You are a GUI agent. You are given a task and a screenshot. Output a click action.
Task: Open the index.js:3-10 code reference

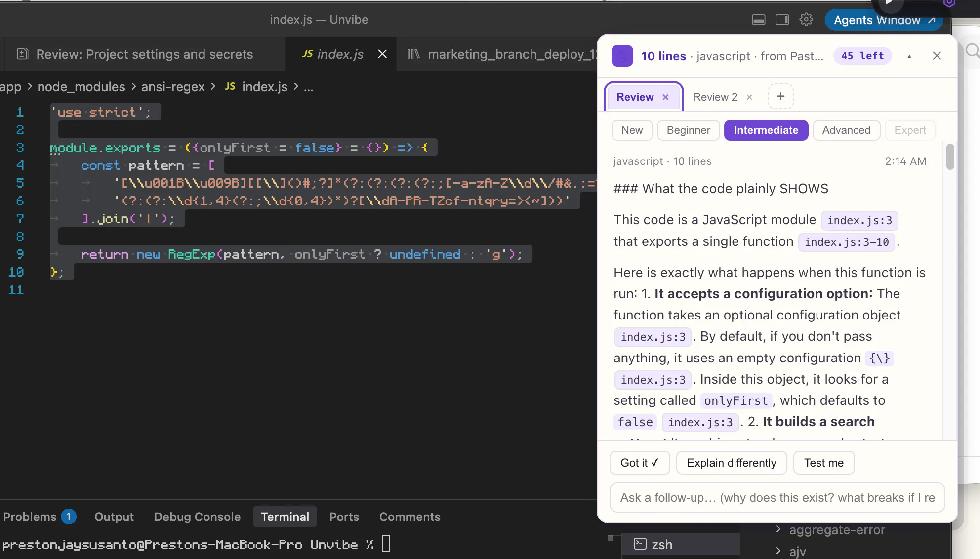(x=847, y=242)
